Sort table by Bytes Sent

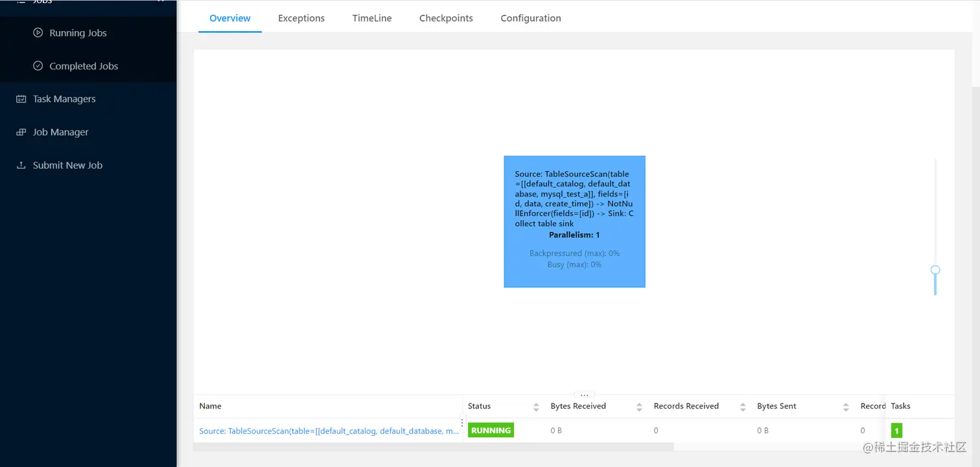pos(846,407)
